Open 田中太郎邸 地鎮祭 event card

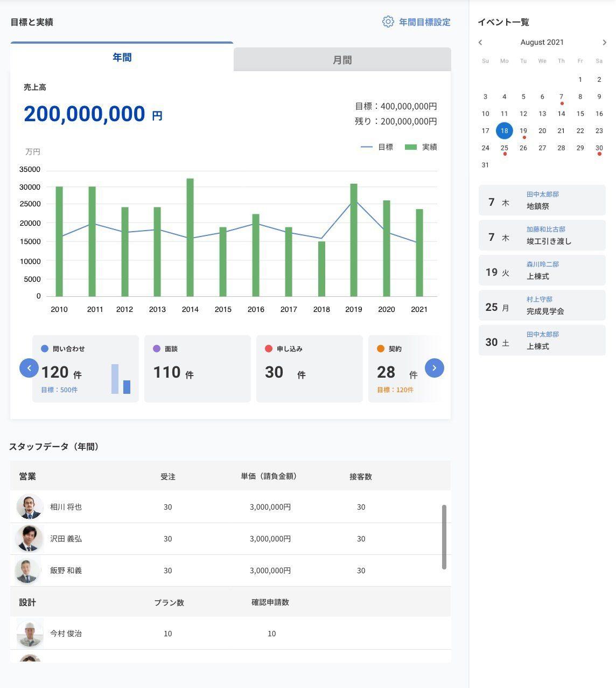pos(542,200)
